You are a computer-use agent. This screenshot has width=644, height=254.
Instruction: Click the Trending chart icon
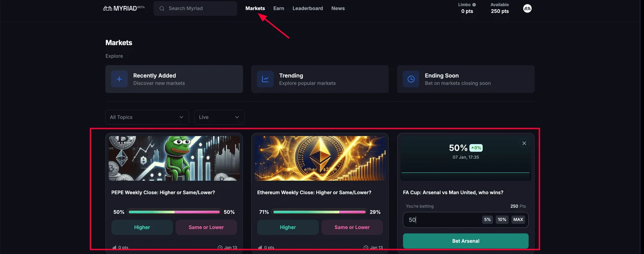click(x=265, y=79)
